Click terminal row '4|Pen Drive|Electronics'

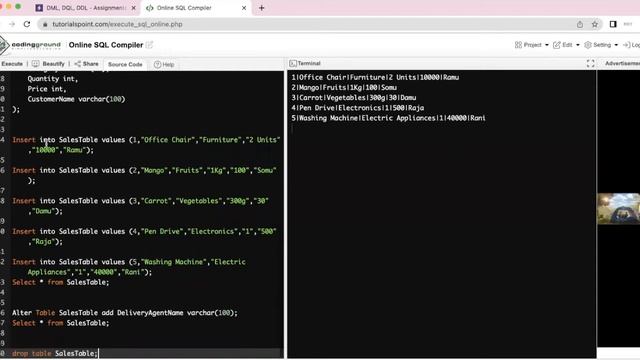(x=358, y=108)
